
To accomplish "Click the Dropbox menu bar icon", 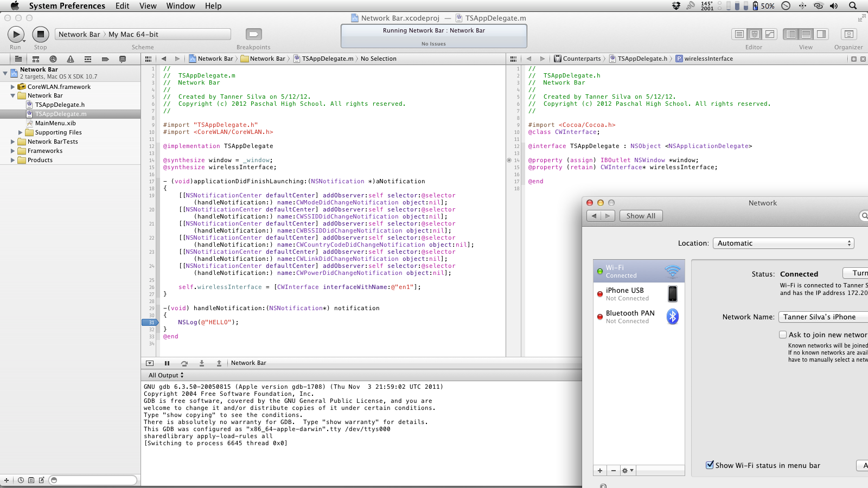I will (x=676, y=6).
